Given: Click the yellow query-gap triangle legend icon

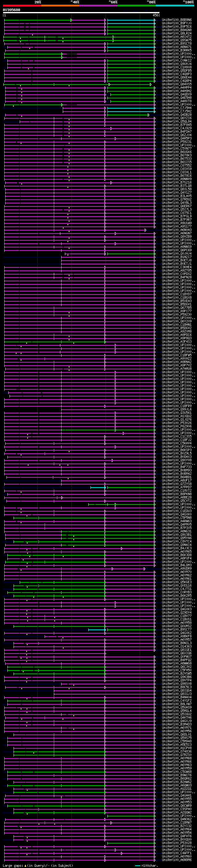Looking at the screenshot, I should tap(25, 865).
